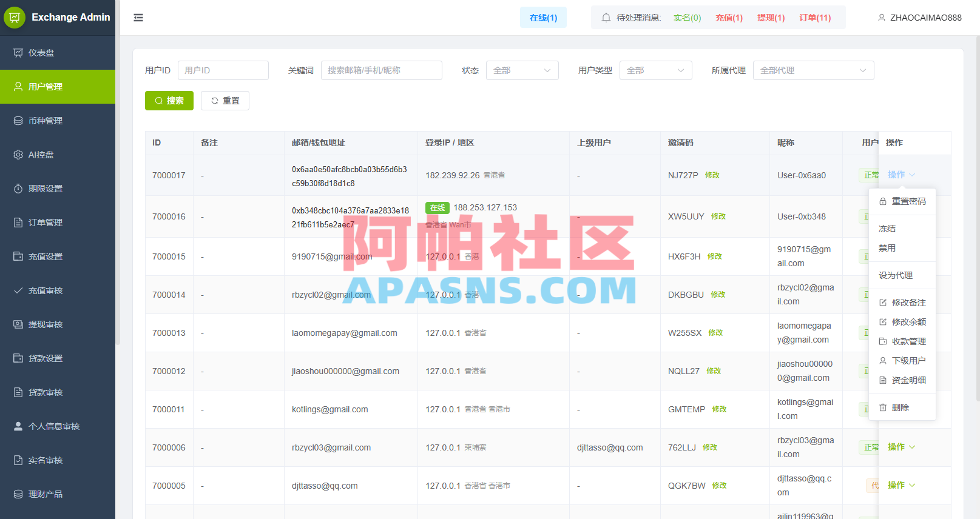Click the 贷款审核 sidebar icon
Screen dimensions: 980x519
click(x=18, y=392)
